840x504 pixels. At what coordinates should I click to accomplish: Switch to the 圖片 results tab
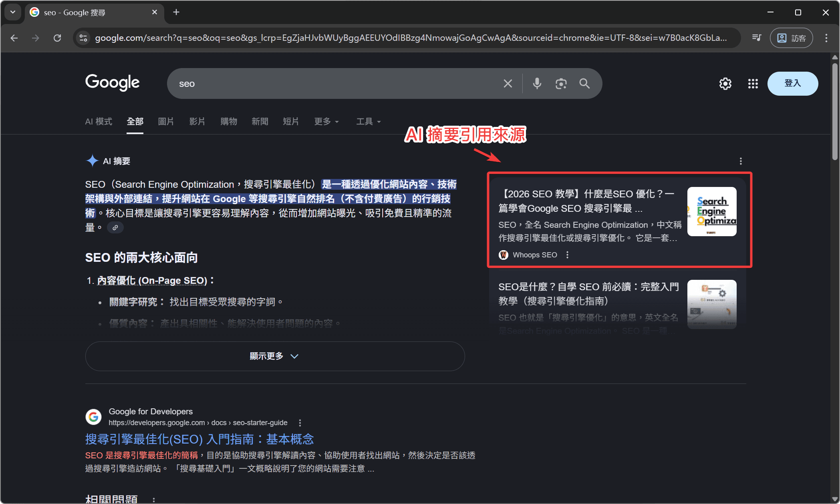click(x=166, y=122)
